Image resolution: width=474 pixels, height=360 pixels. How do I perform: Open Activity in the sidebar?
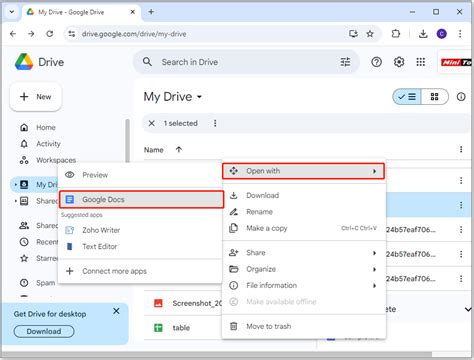click(48, 144)
